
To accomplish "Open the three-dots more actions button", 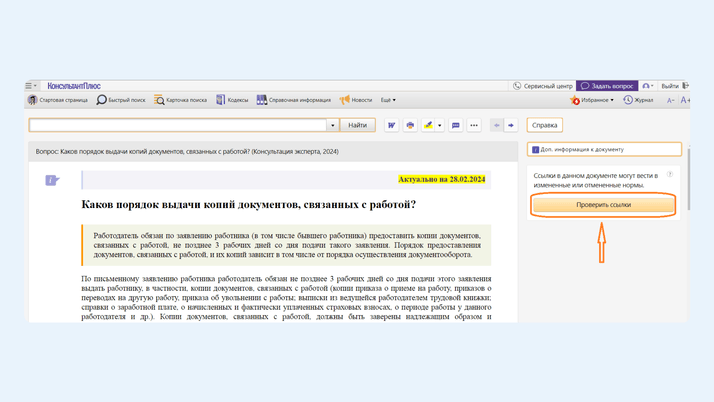I will click(x=474, y=126).
